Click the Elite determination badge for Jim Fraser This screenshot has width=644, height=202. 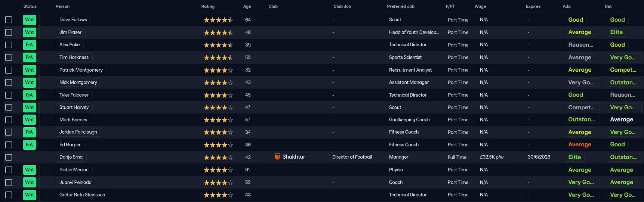[x=616, y=32]
